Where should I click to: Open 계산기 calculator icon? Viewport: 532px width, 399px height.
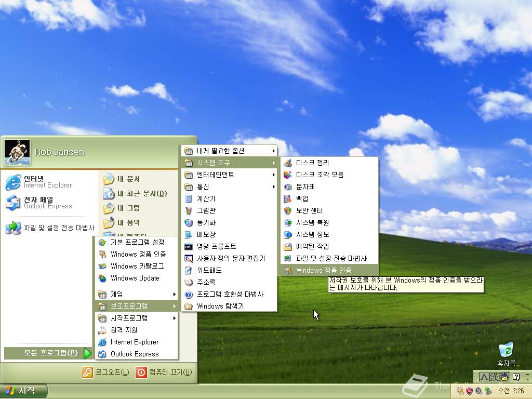(189, 199)
